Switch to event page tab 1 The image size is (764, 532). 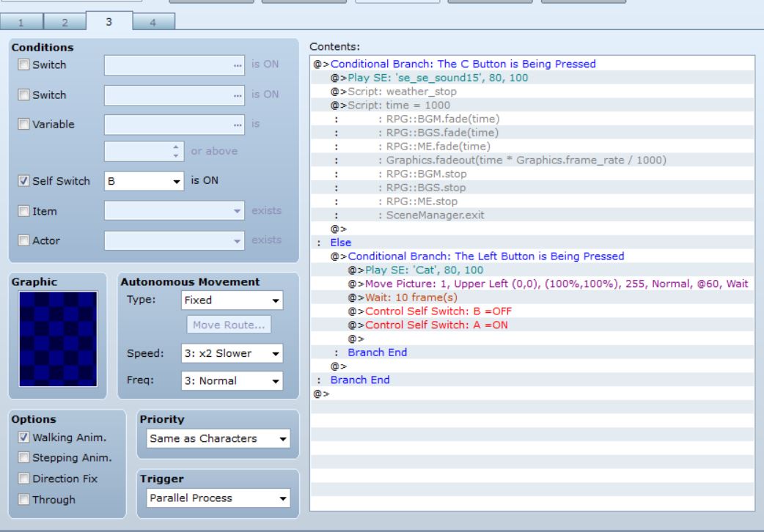pos(21,23)
